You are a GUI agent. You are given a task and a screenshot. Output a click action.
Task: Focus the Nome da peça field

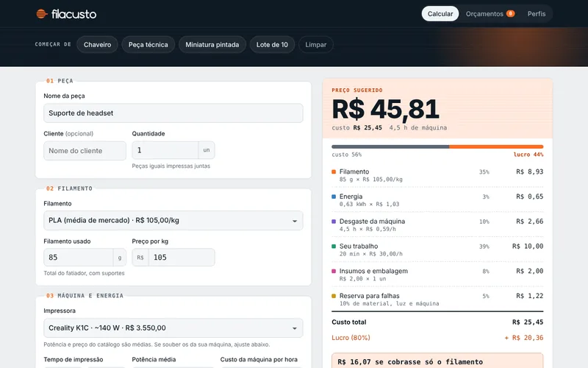coord(173,113)
